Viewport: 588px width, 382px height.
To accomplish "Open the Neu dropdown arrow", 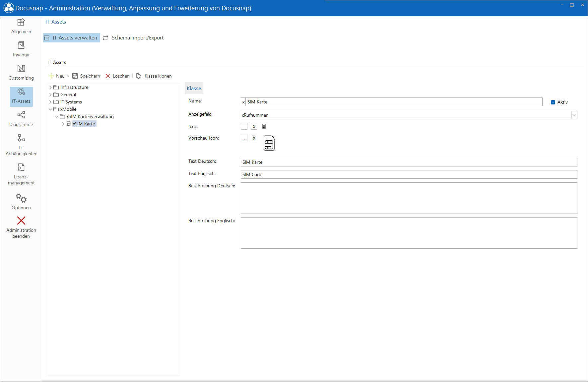I will (x=68, y=76).
